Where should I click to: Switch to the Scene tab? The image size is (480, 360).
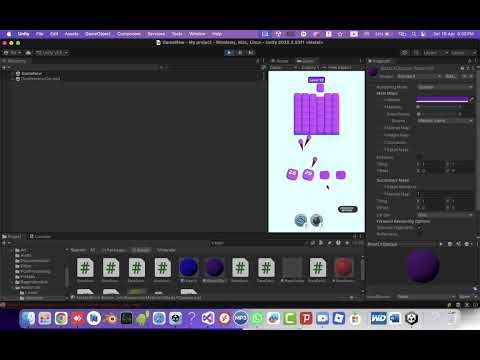tap(280, 61)
